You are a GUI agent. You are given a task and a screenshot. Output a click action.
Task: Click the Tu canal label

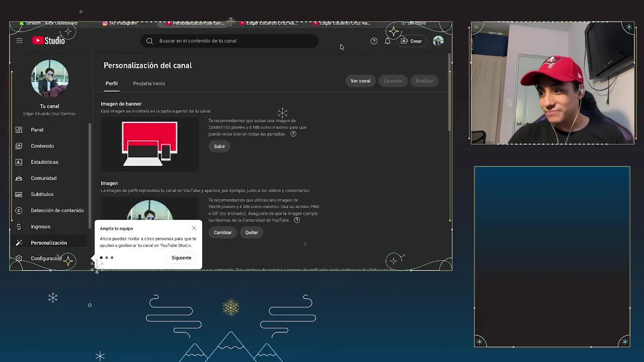[x=49, y=106]
